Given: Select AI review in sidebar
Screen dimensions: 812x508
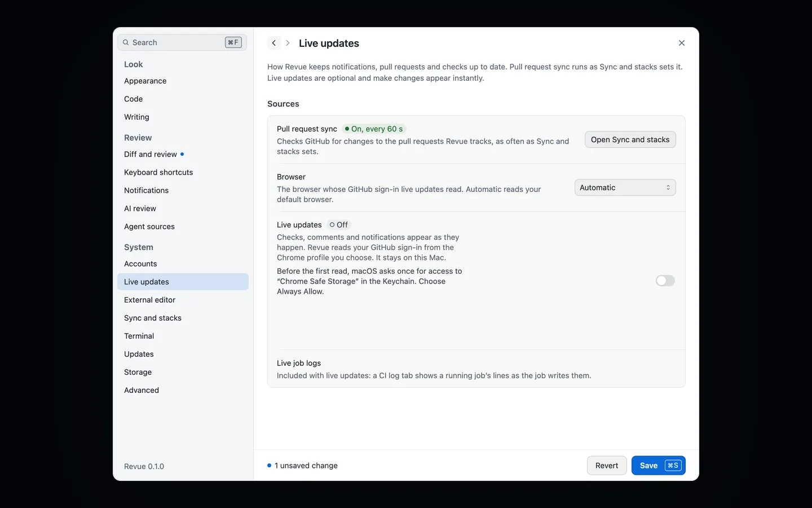Looking at the screenshot, I should click(x=183, y=208).
